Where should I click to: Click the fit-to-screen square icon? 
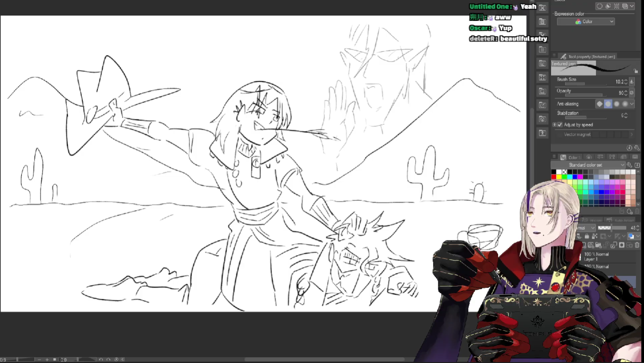pyautogui.click(x=55, y=359)
